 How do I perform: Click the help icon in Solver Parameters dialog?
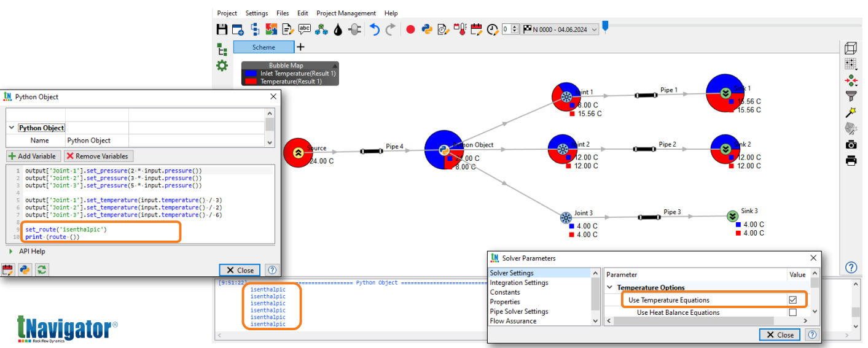point(812,334)
